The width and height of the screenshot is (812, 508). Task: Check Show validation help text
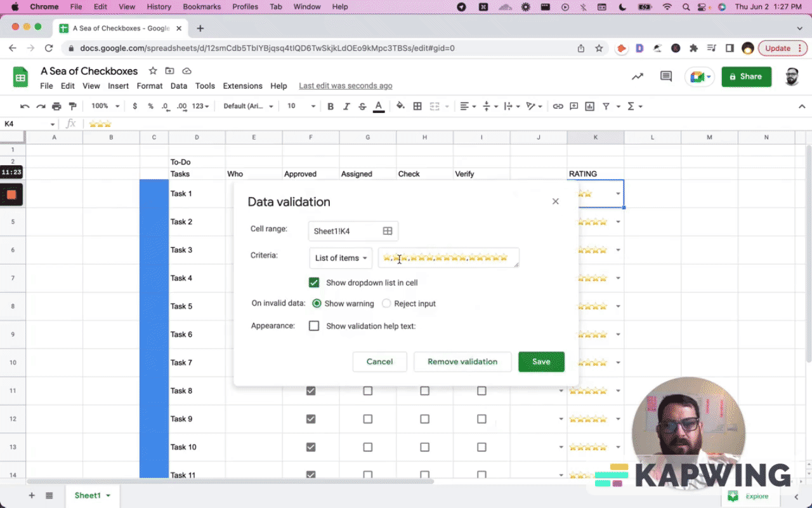coord(314,326)
